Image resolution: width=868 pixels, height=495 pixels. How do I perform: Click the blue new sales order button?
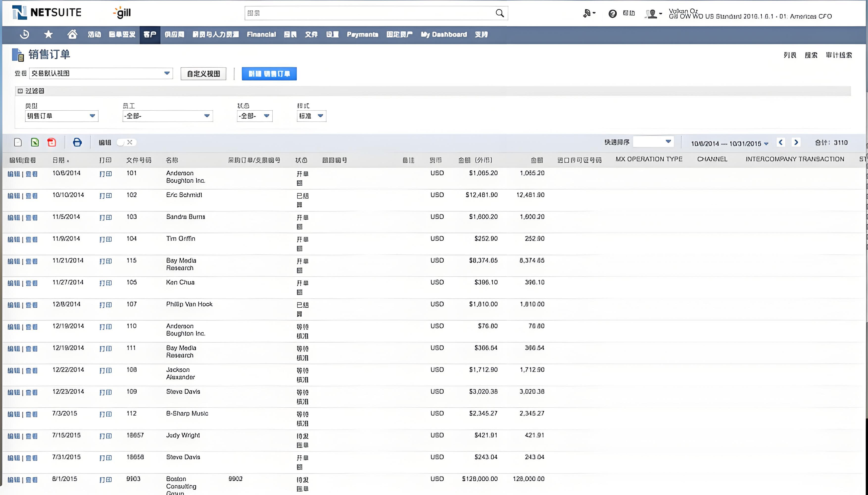[x=269, y=74]
